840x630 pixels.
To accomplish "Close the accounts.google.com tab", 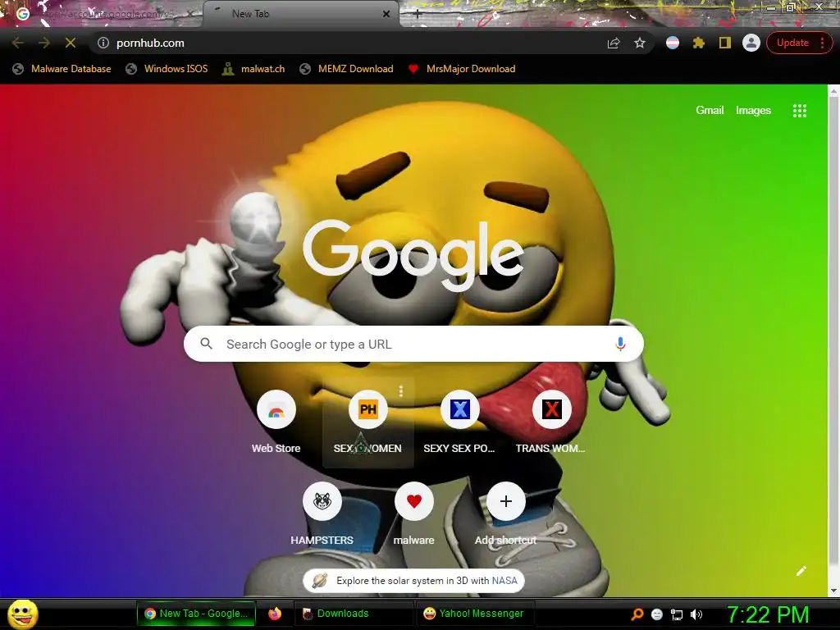I will click(x=189, y=14).
